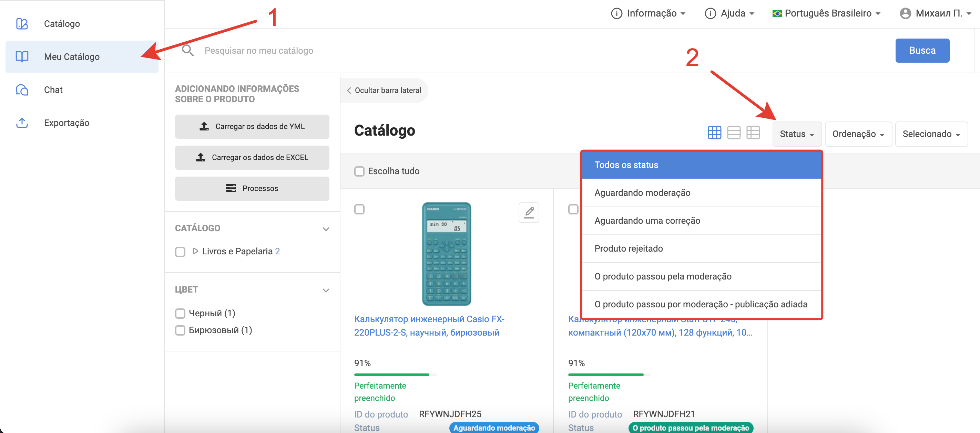Image resolution: width=980 pixels, height=433 pixels.
Task: Open Português Brasileiro language dropdown
Action: tap(826, 14)
